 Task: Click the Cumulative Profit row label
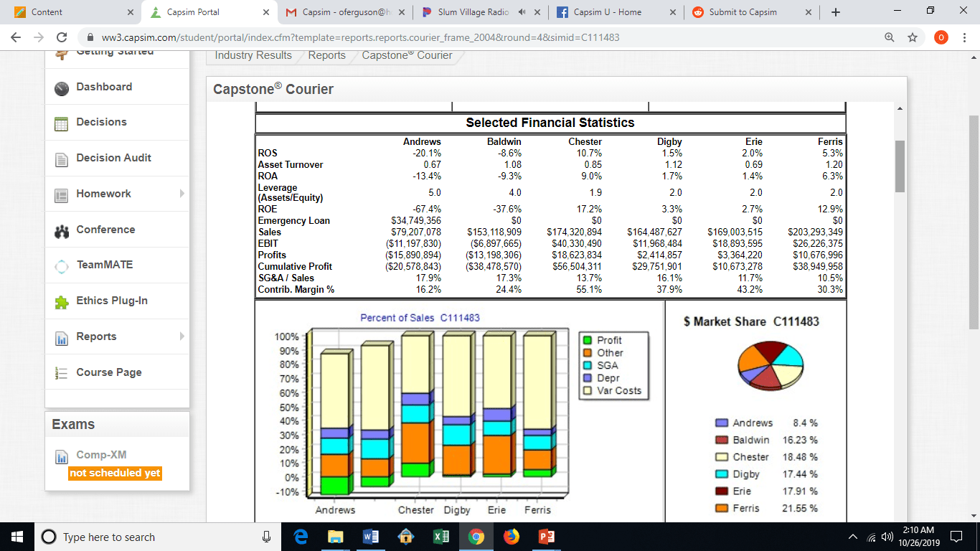pos(295,267)
